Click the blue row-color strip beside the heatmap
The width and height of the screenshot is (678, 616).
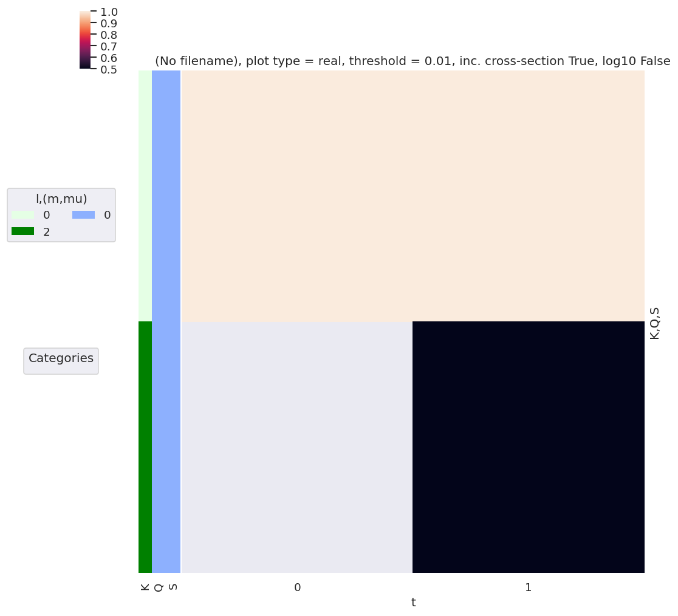[x=166, y=321]
